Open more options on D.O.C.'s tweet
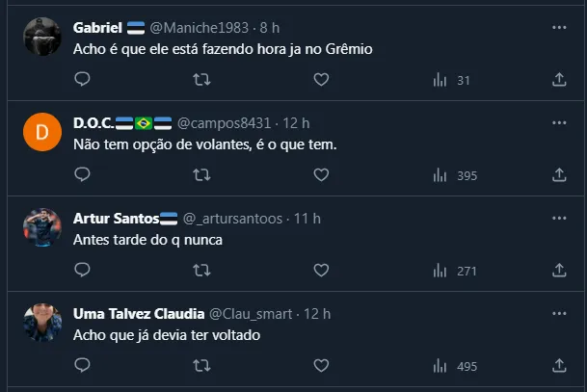 click(559, 122)
